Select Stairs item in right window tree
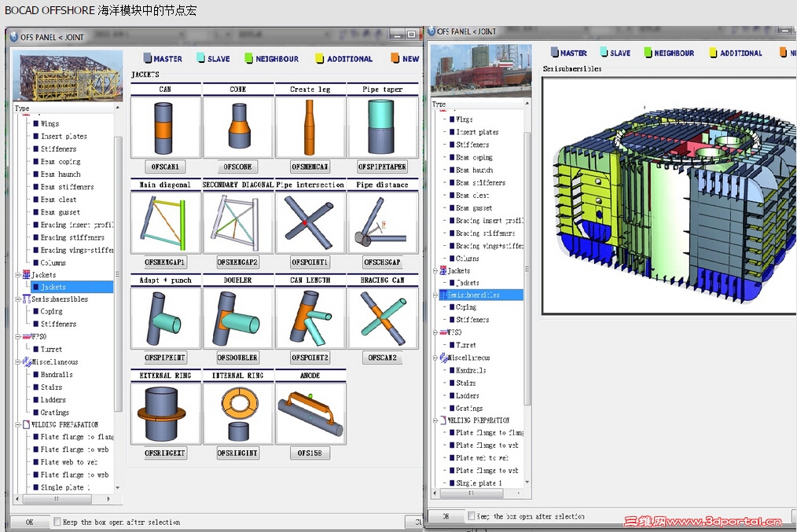797x532 pixels. tap(465, 383)
